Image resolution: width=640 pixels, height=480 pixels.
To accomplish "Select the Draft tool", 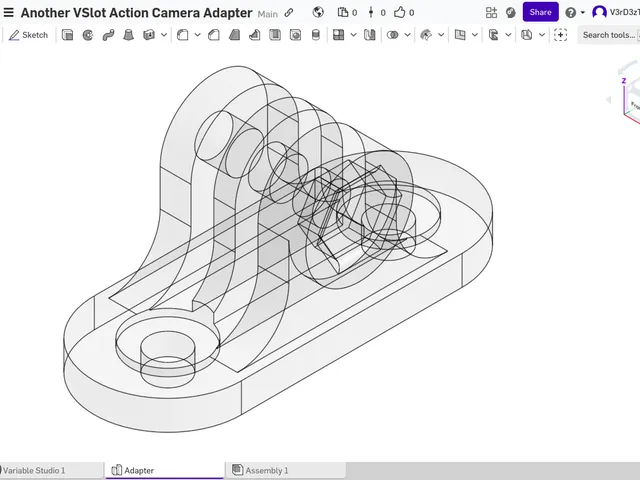I will 234,35.
